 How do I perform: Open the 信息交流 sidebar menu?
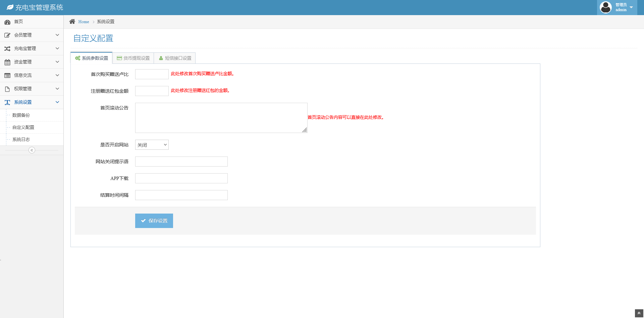click(x=32, y=76)
